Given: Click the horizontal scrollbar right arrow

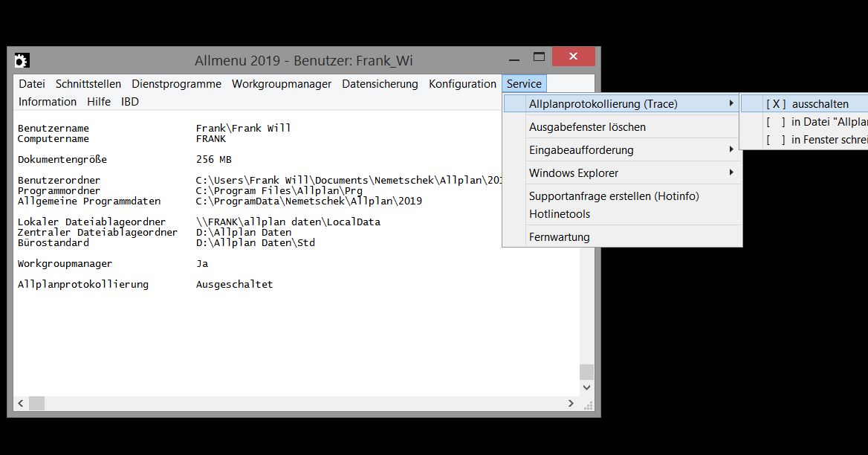Looking at the screenshot, I should 571,403.
